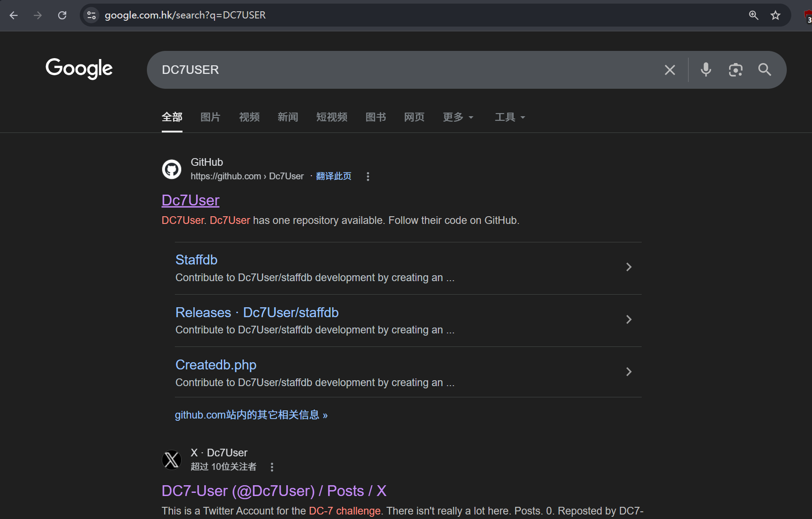The image size is (812, 519).
Task: Go back to the previous page
Action: coord(14,15)
